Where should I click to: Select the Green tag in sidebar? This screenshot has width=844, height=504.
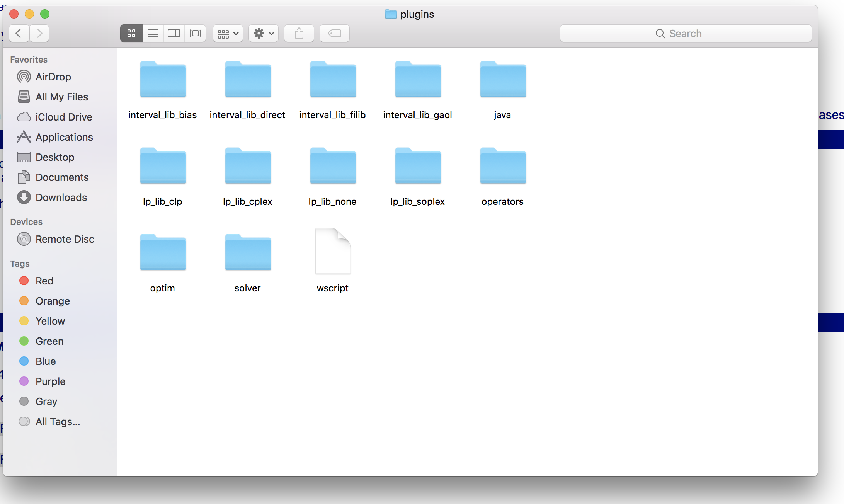(49, 341)
